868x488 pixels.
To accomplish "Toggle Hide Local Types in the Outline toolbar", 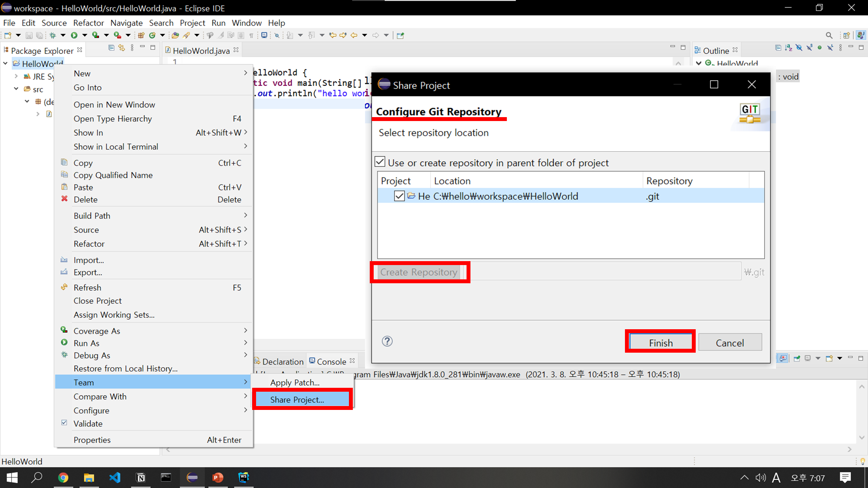I will pyautogui.click(x=830, y=48).
